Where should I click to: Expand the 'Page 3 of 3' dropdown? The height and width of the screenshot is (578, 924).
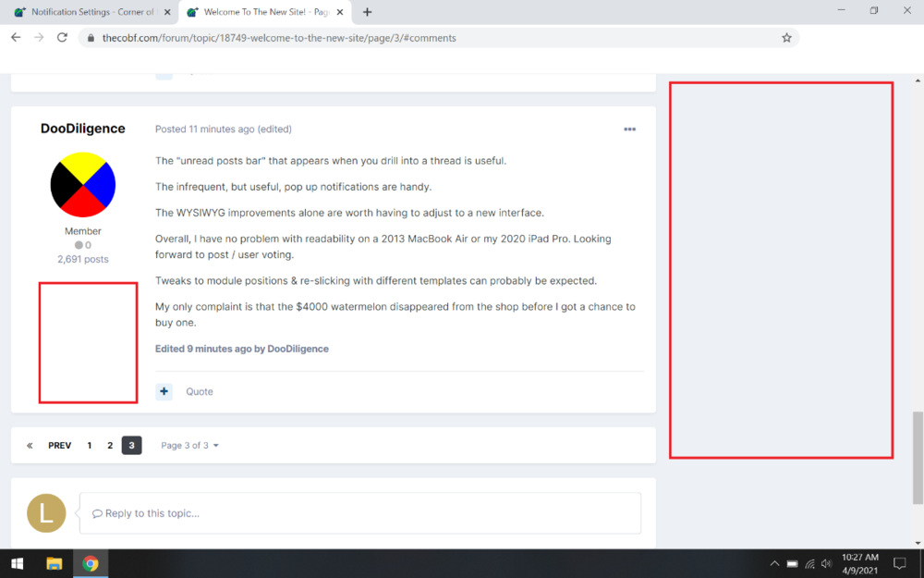[189, 446]
